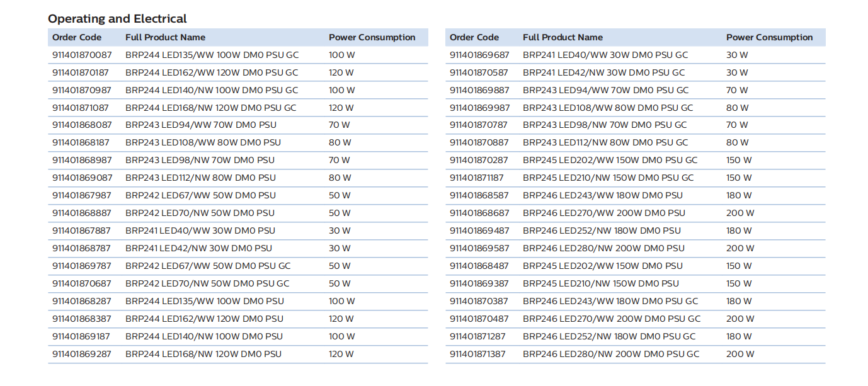Screen dimensions: 868x386
Task: Click 'BRP246 LED243/WW 180W DM0 PSU' name
Action: point(603,195)
